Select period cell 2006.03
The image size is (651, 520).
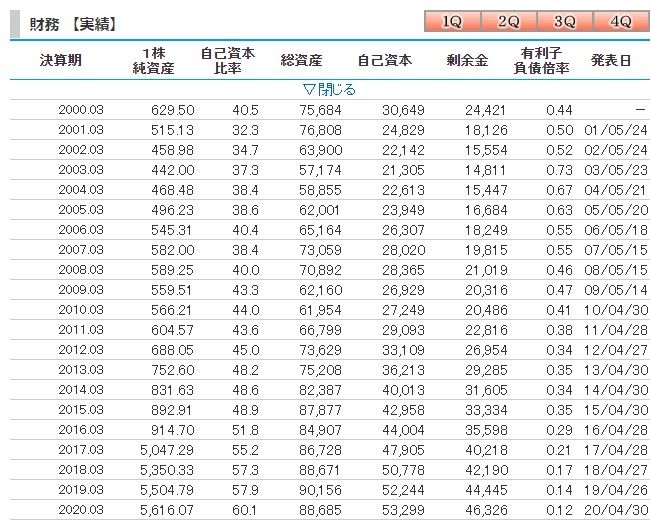pyautogui.click(x=81, y=229)
